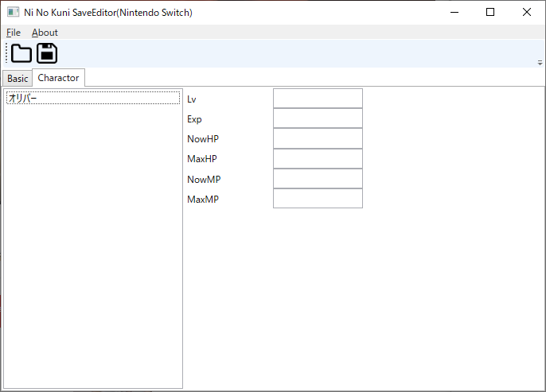The height and width of the screenshot is (392, 546).
Task: Click the Lv label text
Action: pyautogui.click(x=192, y=99)
